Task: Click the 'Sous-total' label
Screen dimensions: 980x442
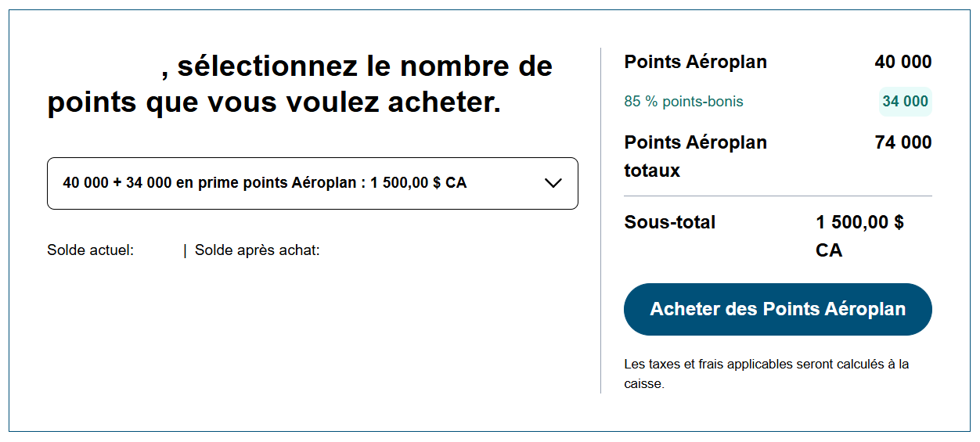Action: coord(669,222)
